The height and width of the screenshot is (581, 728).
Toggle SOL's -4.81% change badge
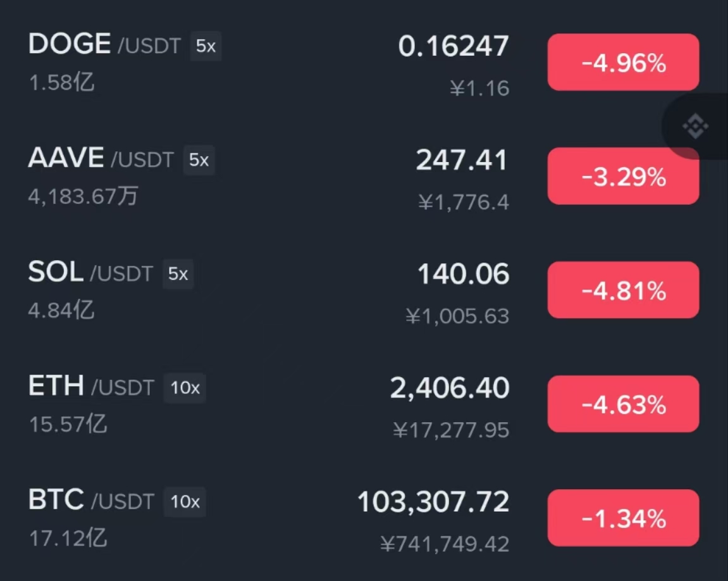623,290
